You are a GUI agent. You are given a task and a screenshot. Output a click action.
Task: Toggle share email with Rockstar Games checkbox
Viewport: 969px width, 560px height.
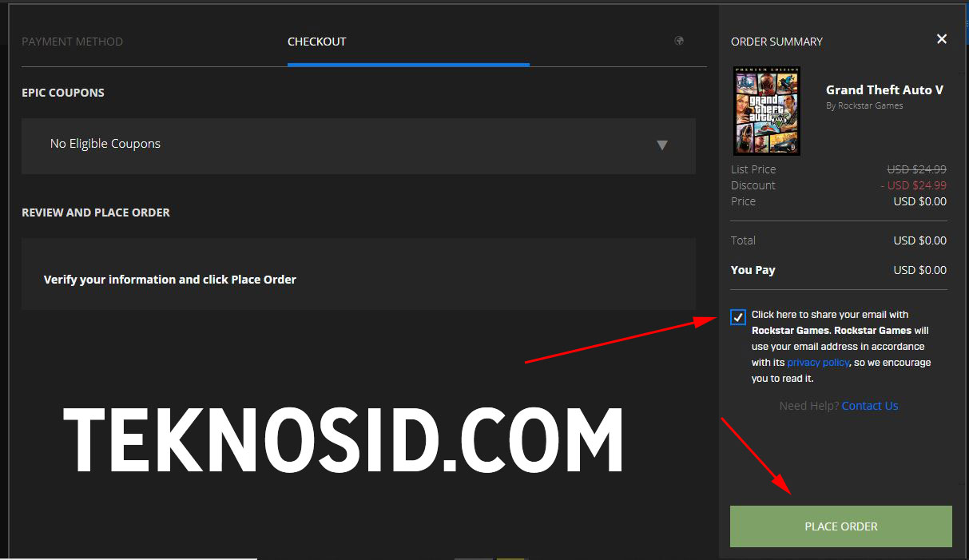pyautogui.click(x=737, y=317)
